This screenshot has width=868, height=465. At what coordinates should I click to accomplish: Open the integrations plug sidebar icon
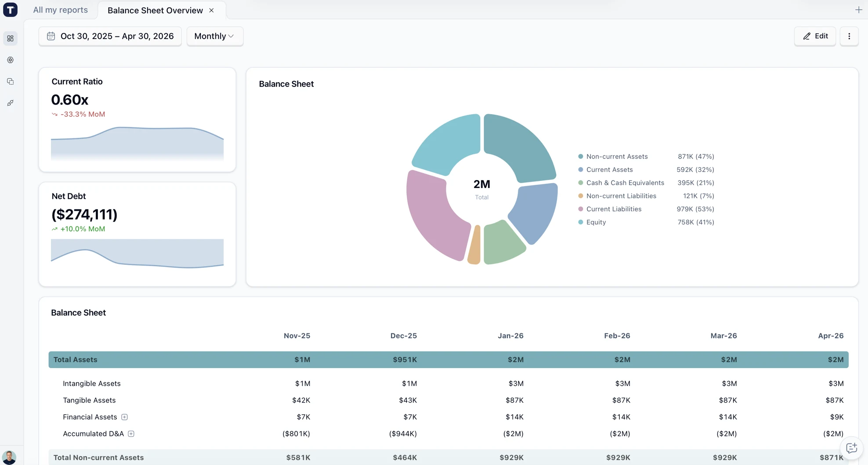click(x=10, y=103)
